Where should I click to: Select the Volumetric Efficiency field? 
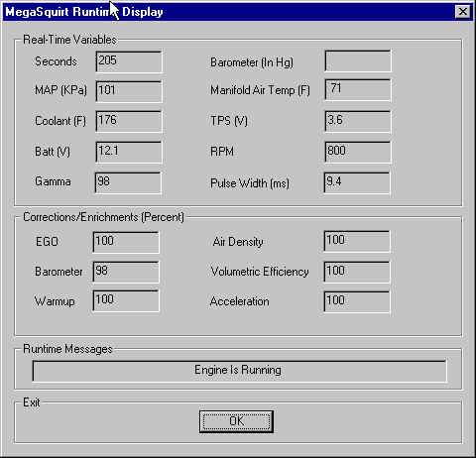(x=357, y=272)
